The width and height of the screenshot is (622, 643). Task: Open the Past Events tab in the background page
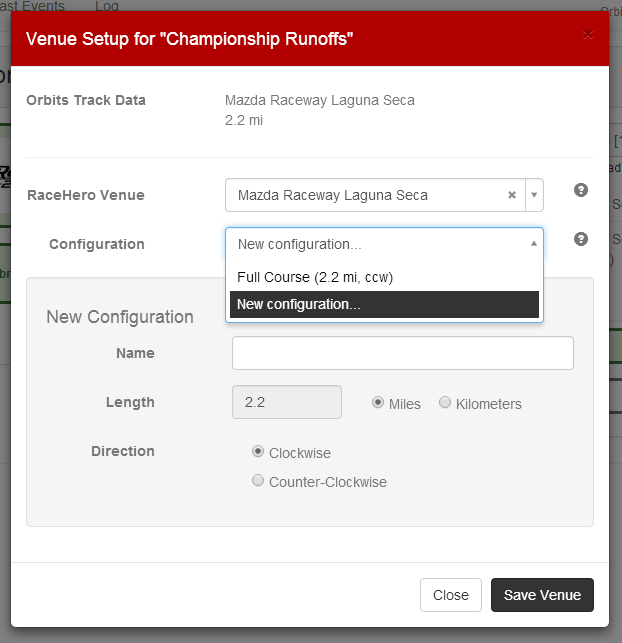coord(32,6)
